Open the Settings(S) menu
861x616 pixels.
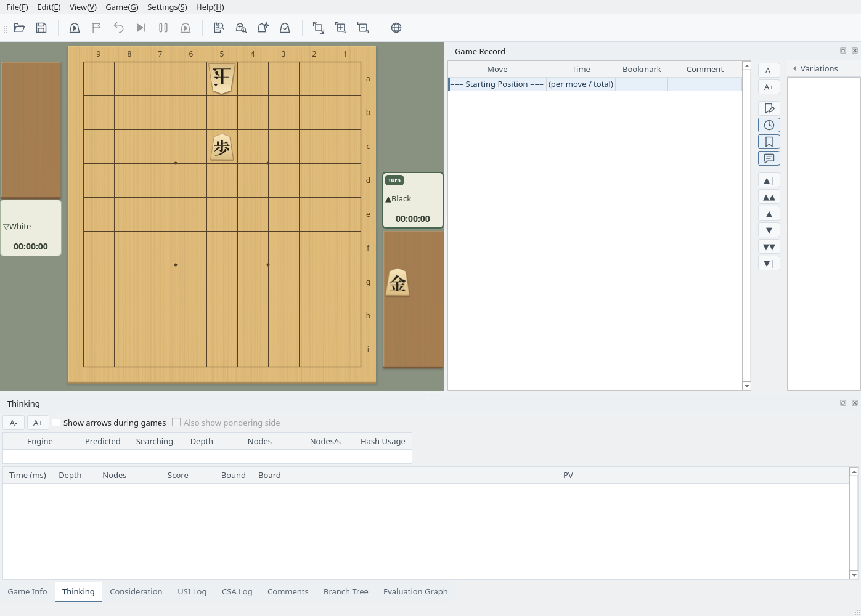[167, 7]
